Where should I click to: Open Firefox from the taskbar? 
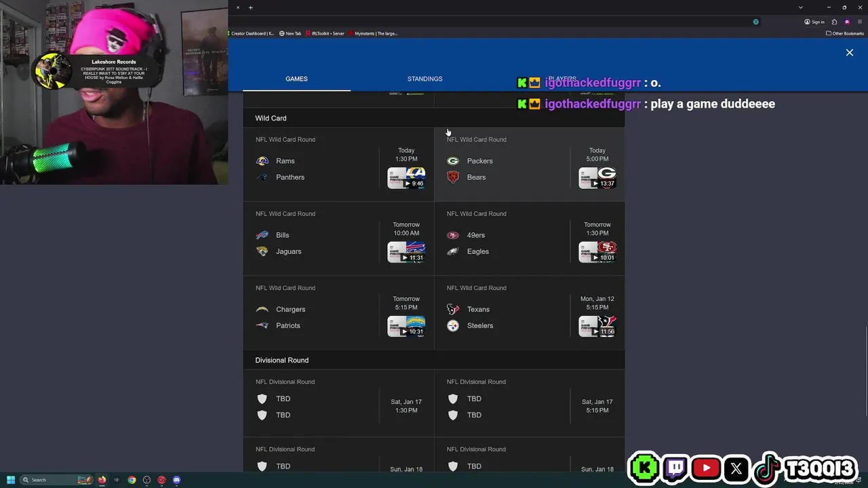pos(102,480)
